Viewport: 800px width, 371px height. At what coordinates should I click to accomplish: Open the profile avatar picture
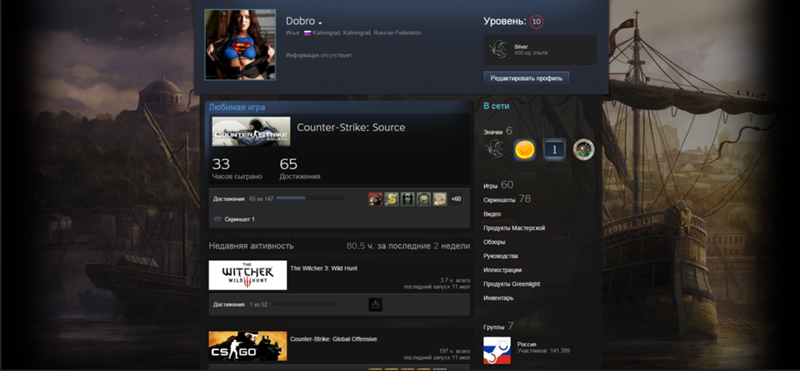240,44
